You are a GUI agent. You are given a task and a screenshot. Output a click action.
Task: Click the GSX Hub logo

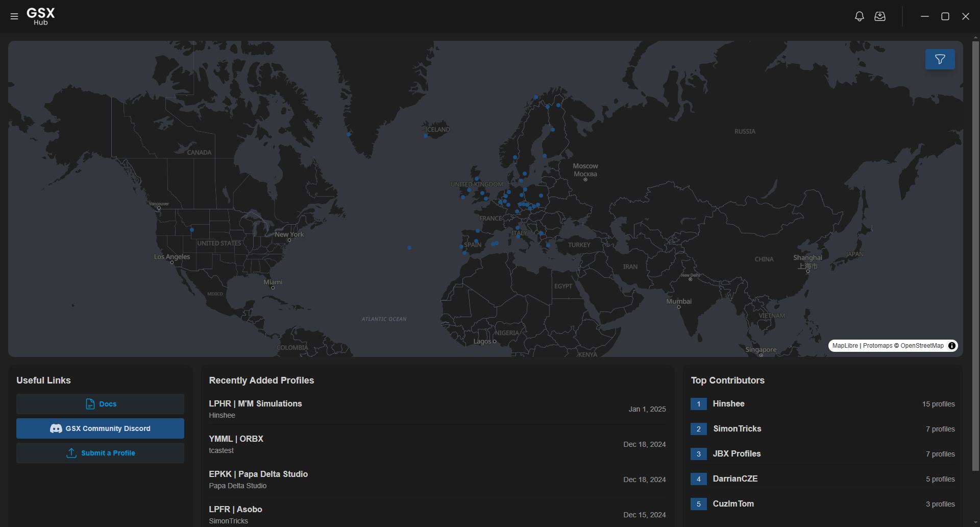(x=41, y=16)
